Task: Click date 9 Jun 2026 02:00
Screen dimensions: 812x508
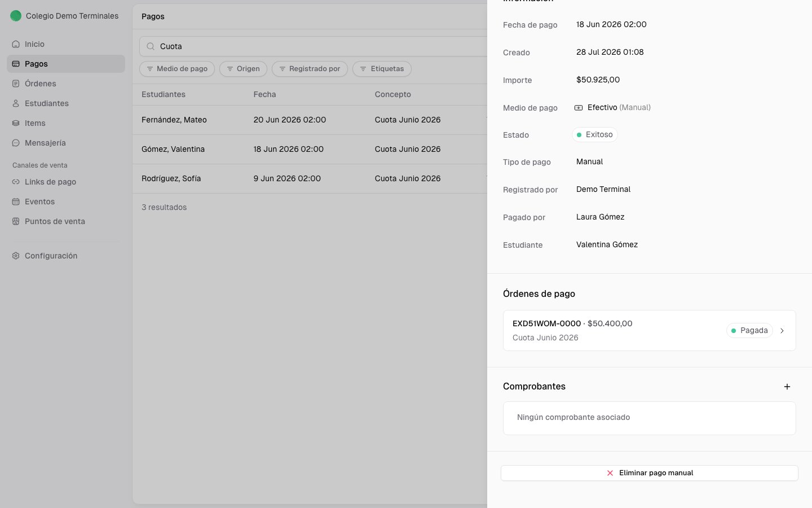Action: pyautogui.click(x=287, y=178)
